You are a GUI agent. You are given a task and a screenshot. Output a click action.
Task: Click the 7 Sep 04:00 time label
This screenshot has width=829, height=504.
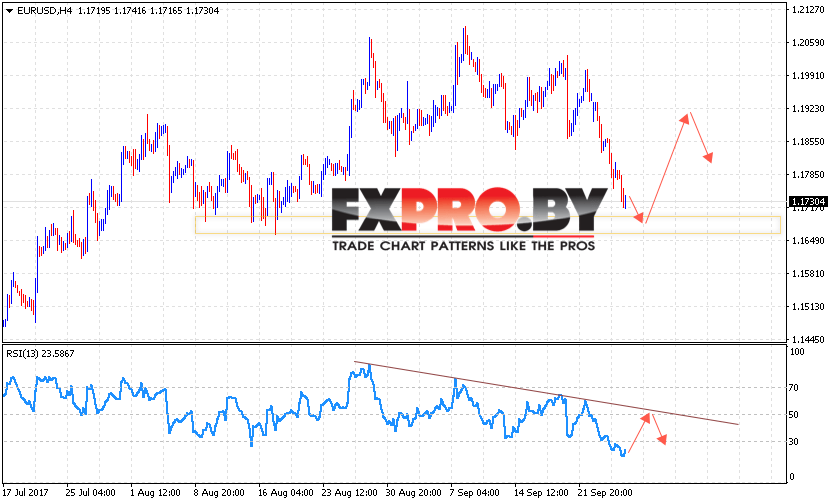pyautogui.click(x=474, y=493)
